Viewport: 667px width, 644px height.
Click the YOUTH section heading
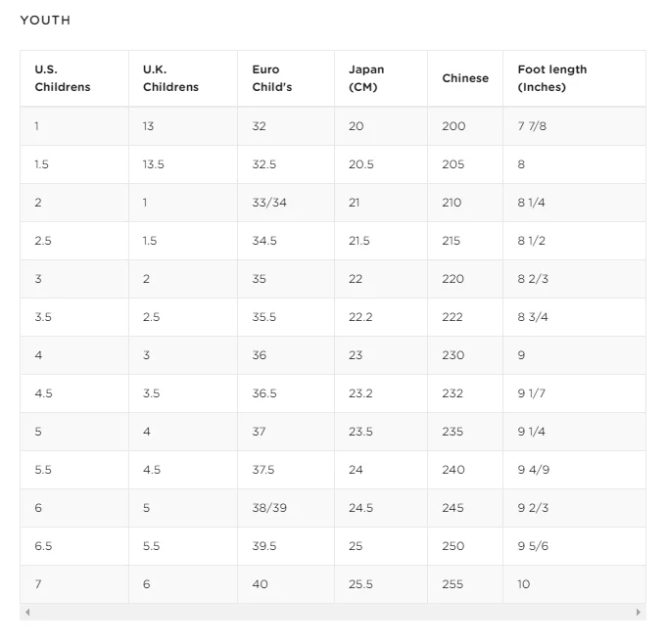point(45,21)
